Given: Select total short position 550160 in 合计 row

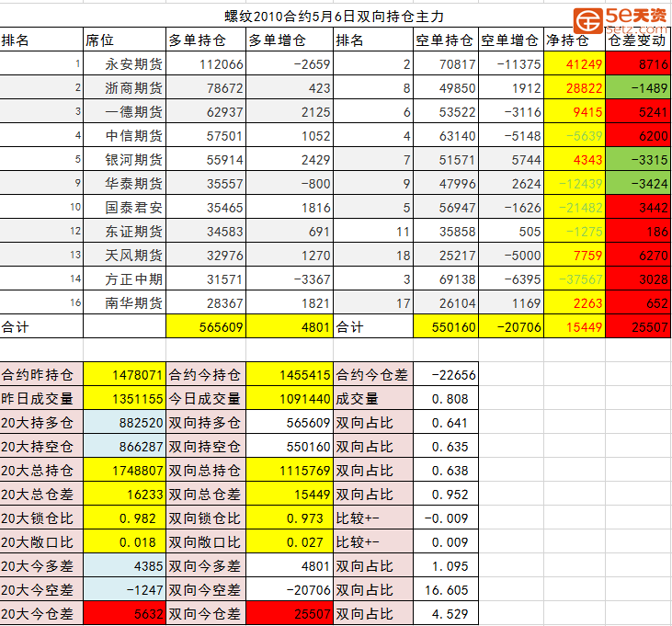Looking at the screenshot, I should click(446, 327).
